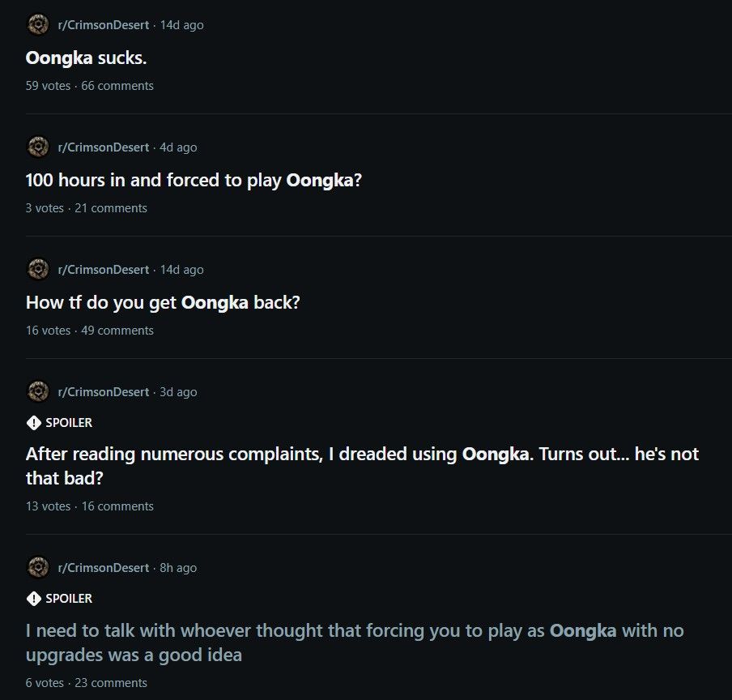Click '16 votes · 49 comments' text
The height and width of the screenshot is (700, 732).
pyautogui.click(x=89, y=331)
